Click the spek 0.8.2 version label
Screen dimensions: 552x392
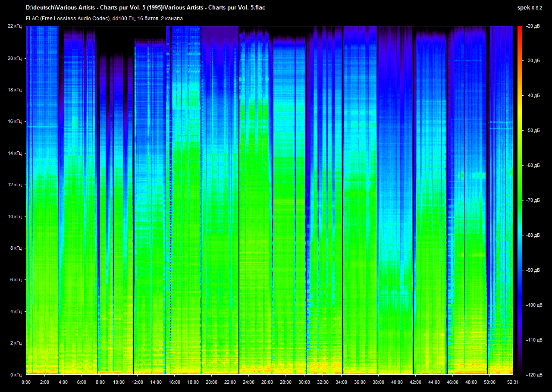click(530, 8)
